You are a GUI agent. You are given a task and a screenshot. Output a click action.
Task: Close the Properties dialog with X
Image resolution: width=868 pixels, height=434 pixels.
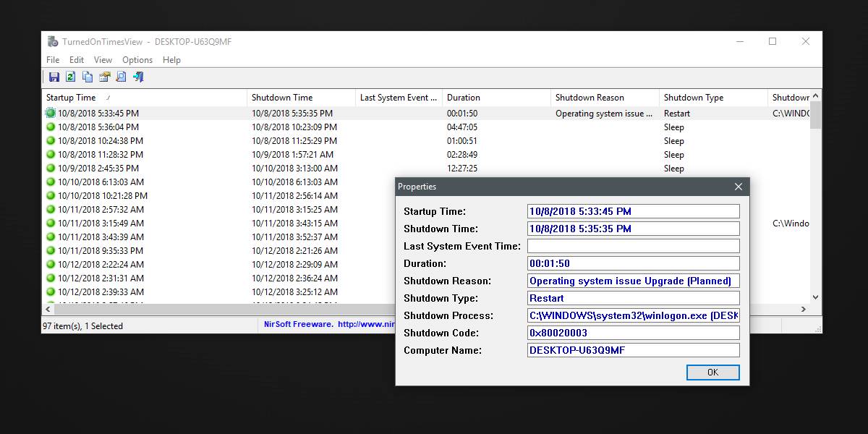tap(738, 187)
